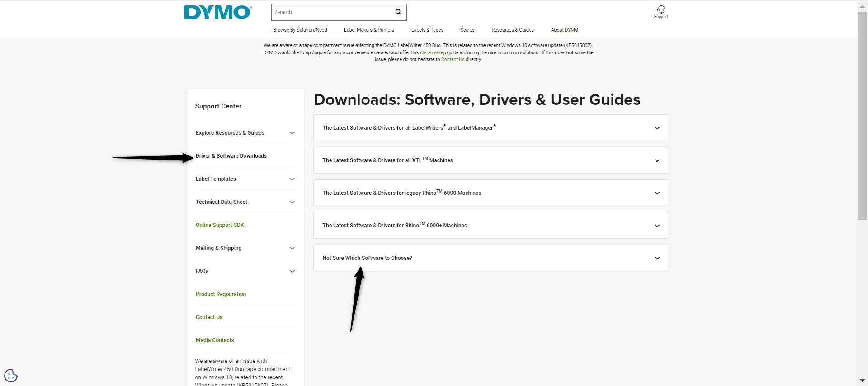Open Driver & Software Downloads
This screenshot has height=386, width=868.
click(231, 156)
